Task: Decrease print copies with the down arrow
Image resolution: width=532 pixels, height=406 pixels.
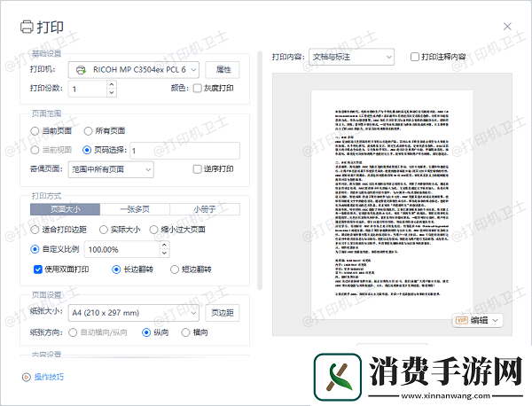Action: click(112, 92)
